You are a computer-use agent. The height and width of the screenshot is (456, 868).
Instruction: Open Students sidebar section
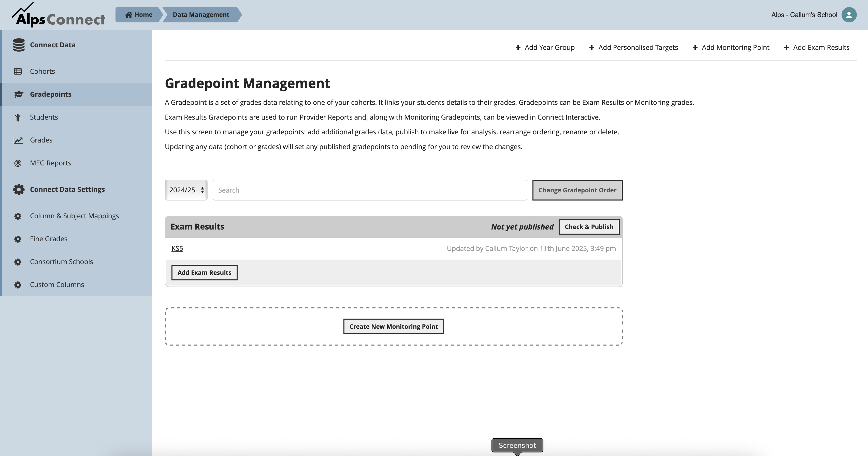point(77,117)
